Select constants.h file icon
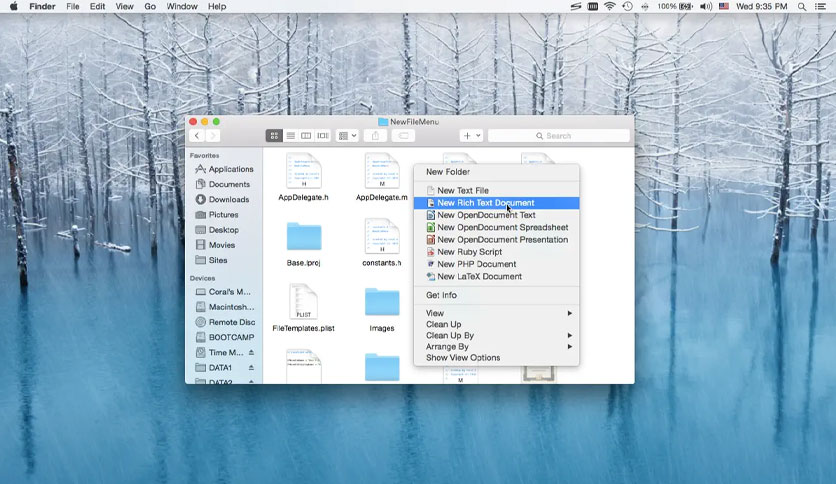 pos(382,236)
